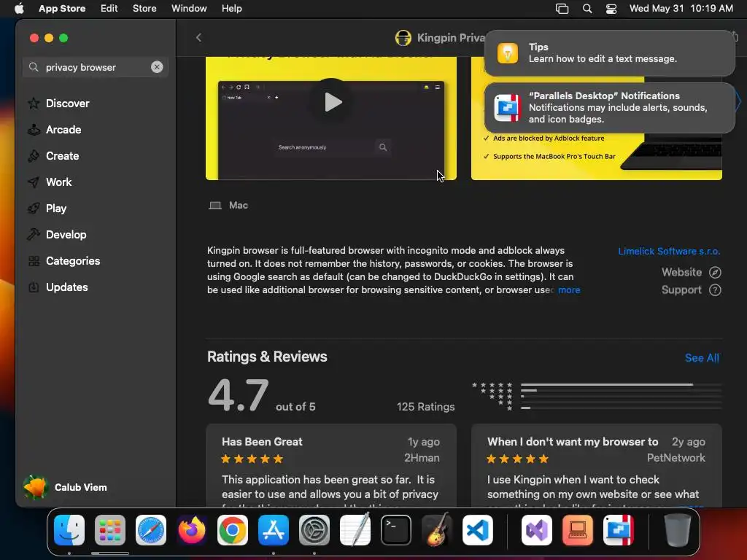Open the Window menu
This screenshot has width=747, height=560.
189,9
